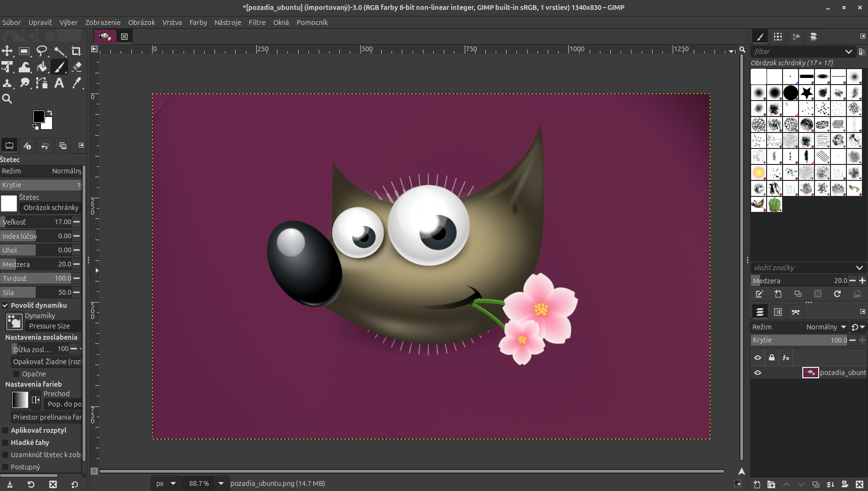The height and width of the screenshot is (491, 868).
Task: Enable Uzamknúť štetec k zobrazeniu checkbox
Action: tap(5, 455)
